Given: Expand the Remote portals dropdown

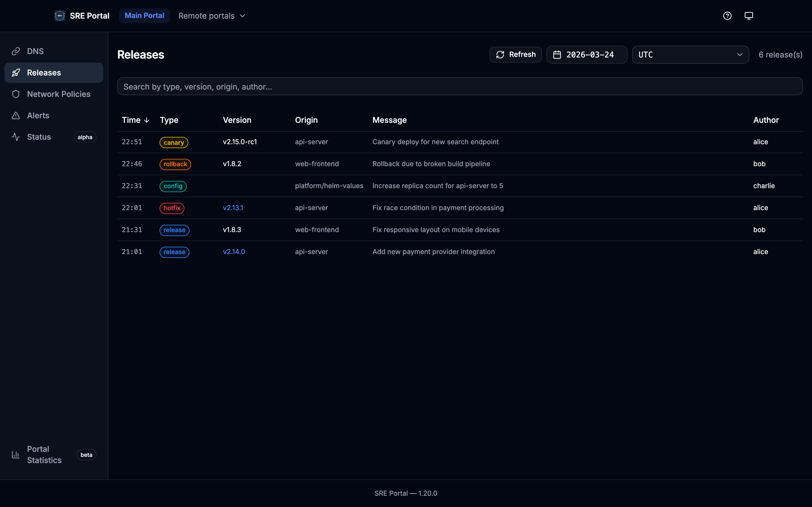Looking at the screenshot, I should tap(212, 16).
